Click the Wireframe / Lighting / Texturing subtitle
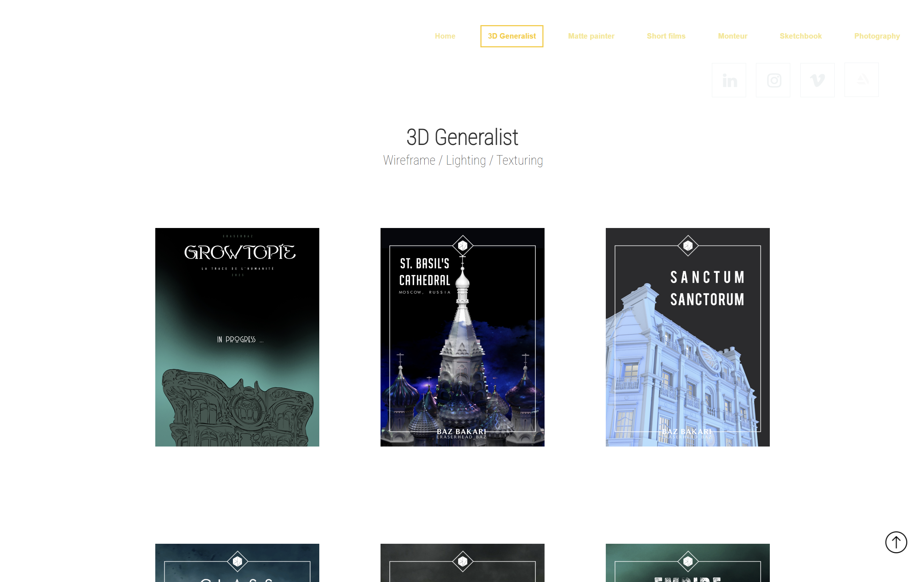Viewport: 924px width, 582px height. (x=463, y=160)
